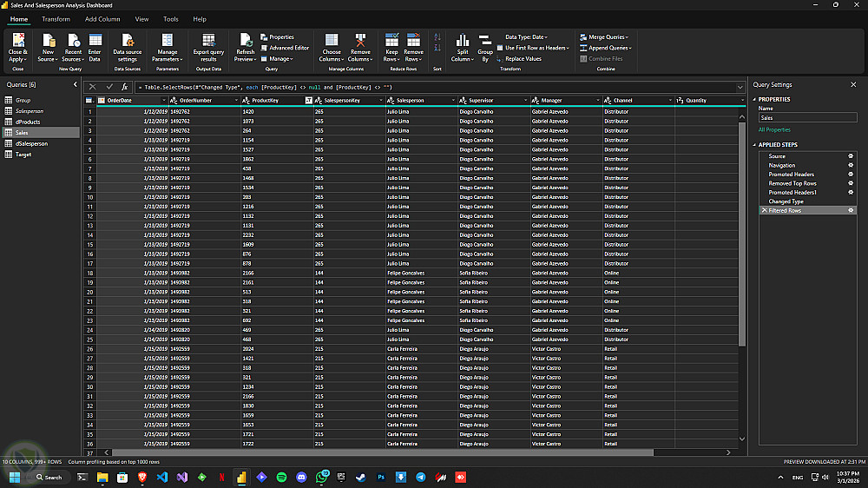Viewport: 868px width, 488px height.
Task: Switch to the Transform tab
Action: point(56,18)
